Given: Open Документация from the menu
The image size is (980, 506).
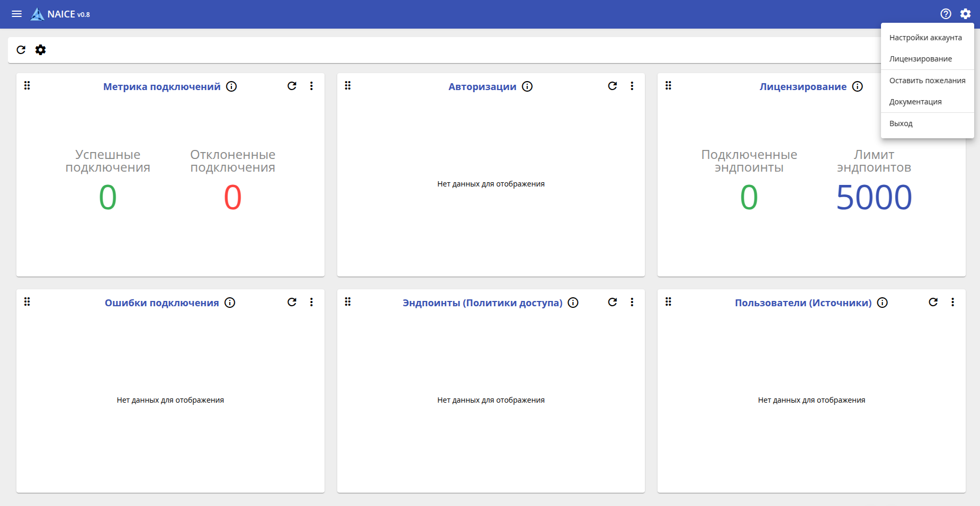Looking at the screenshot, I should (915, 102).
